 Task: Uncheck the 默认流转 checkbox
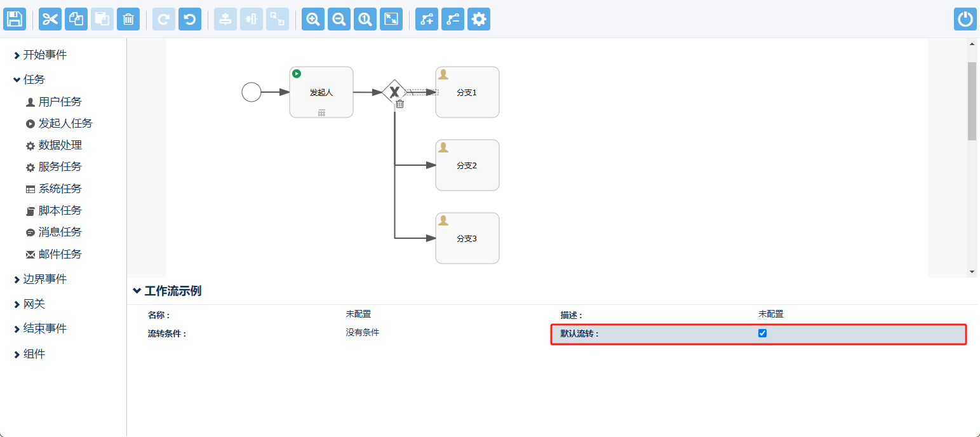point(763,333)
